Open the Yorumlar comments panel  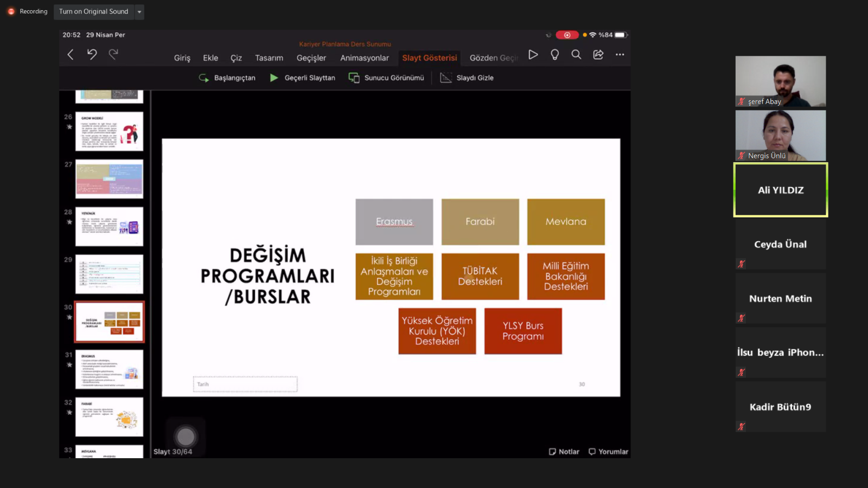[608, 452]
